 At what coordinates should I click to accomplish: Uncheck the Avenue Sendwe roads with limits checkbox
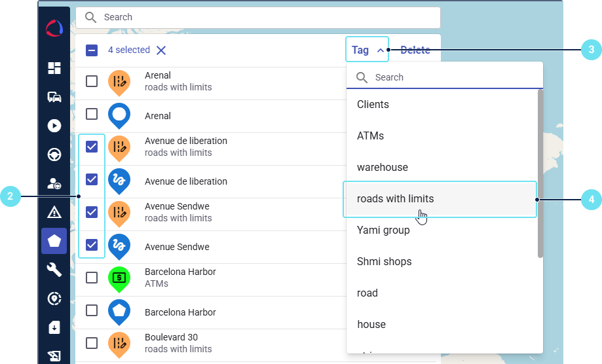[x=92, y=212]
